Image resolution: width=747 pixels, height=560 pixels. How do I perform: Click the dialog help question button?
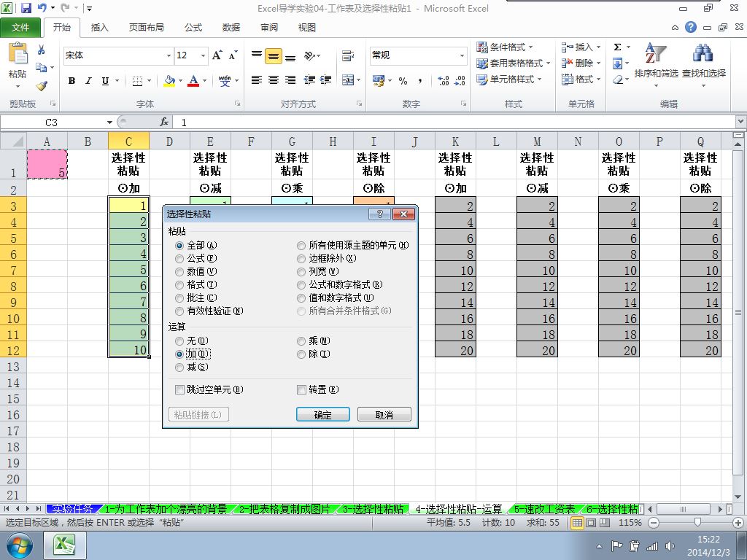coord(379,214)
